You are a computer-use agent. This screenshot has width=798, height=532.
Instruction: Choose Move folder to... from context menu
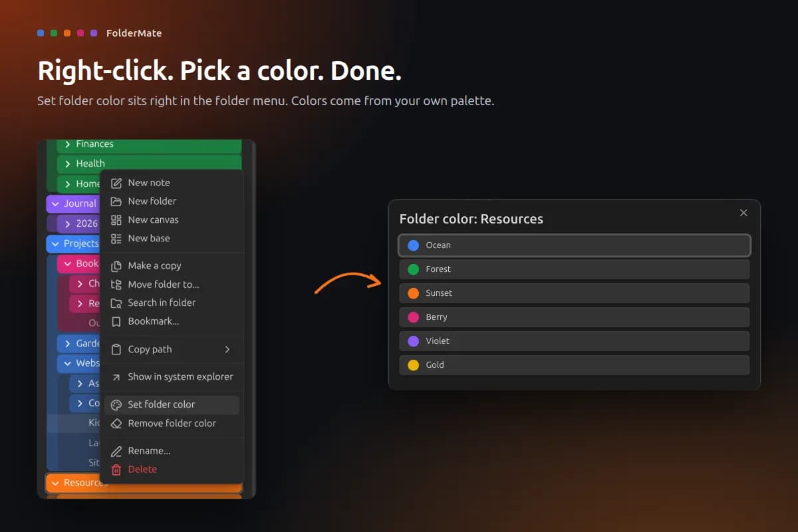click(172, 285)
